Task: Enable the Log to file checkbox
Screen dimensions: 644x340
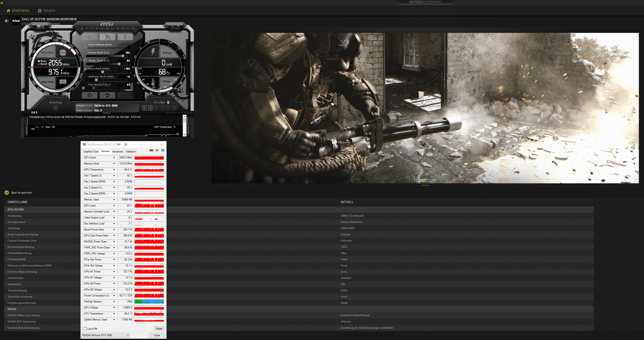Action: coord(85,328)
